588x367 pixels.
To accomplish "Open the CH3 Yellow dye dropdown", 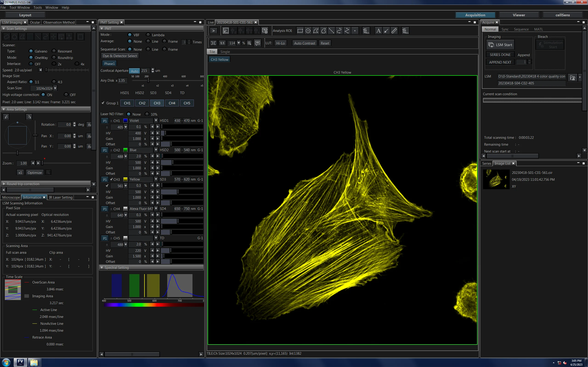I will pyautogui.click(x=143, y=179).
